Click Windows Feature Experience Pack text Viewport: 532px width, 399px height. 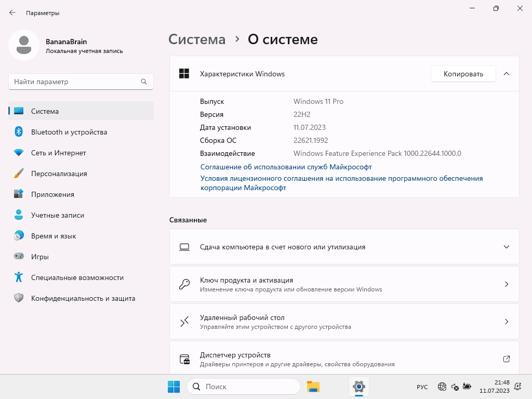(x=377, y=153)
